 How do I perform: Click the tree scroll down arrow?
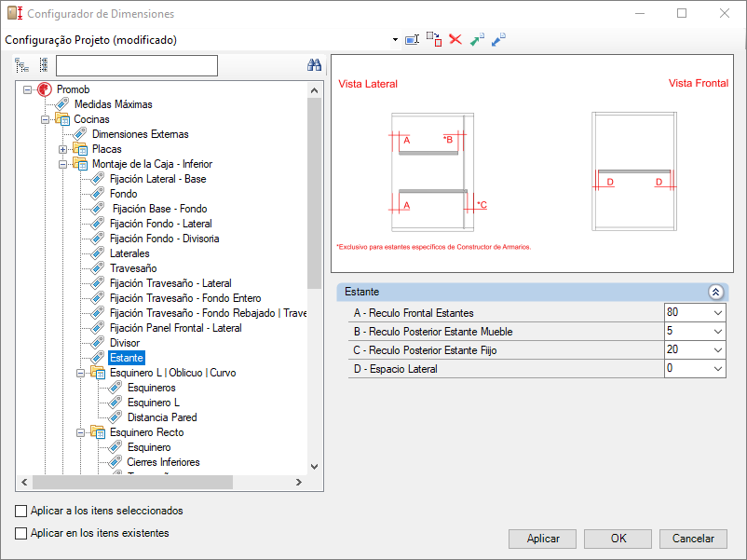(x=315, y=467)
